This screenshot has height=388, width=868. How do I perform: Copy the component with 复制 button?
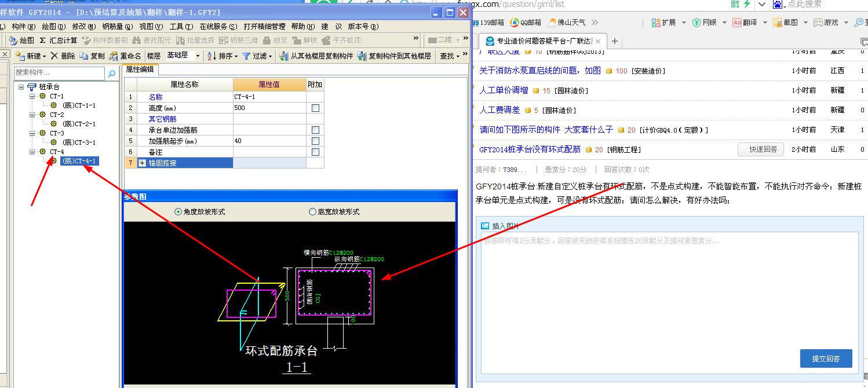click(x=93, y=56)
